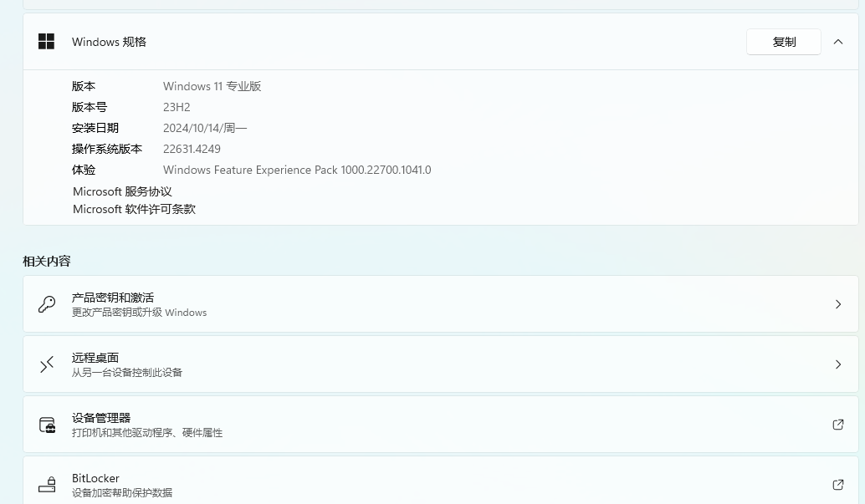Image resolution: width=865 pixels, height=504 pixels.
Task: Click the Windows 规格 section title
Action: (x=110, y=42)
